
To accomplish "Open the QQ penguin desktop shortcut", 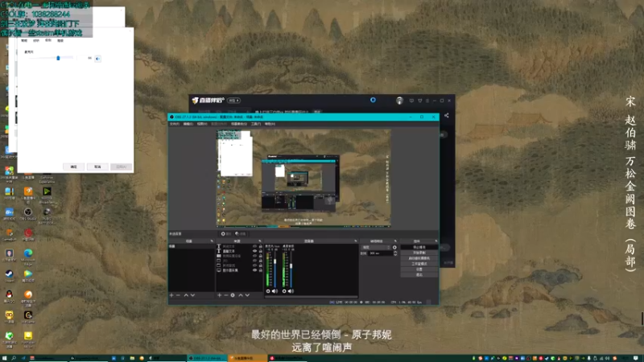I will [9, 296].
